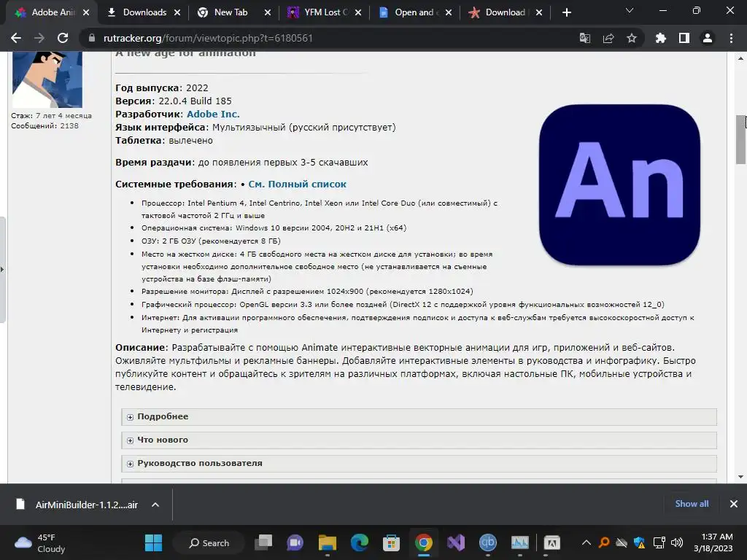
Task: Go back to the previous page
Action: pos(16,38)
